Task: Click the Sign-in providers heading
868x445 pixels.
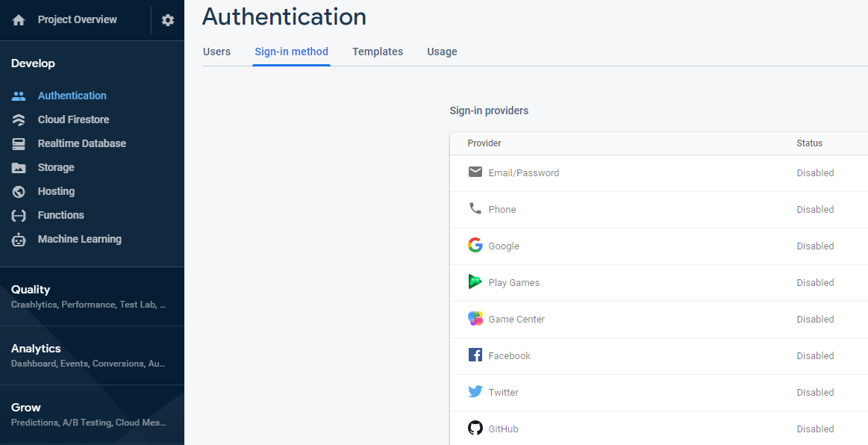Action: click(x=489, y=111)
